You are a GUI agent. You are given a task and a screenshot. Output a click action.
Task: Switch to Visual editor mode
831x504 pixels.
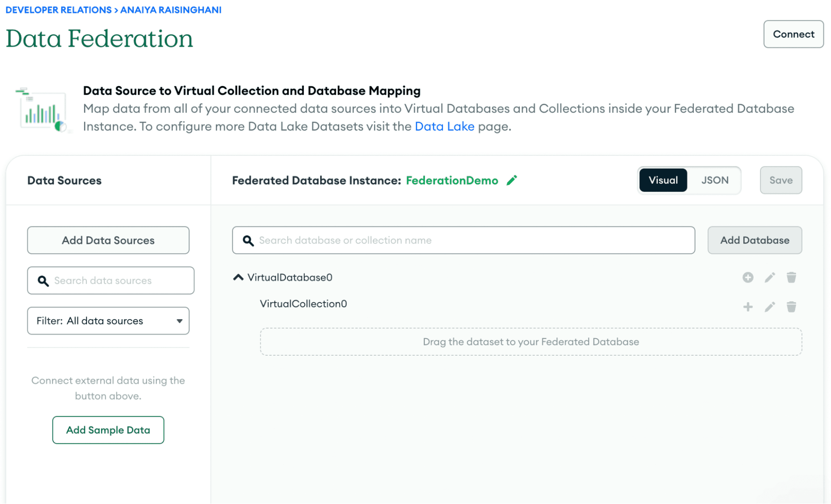[663, 180]
